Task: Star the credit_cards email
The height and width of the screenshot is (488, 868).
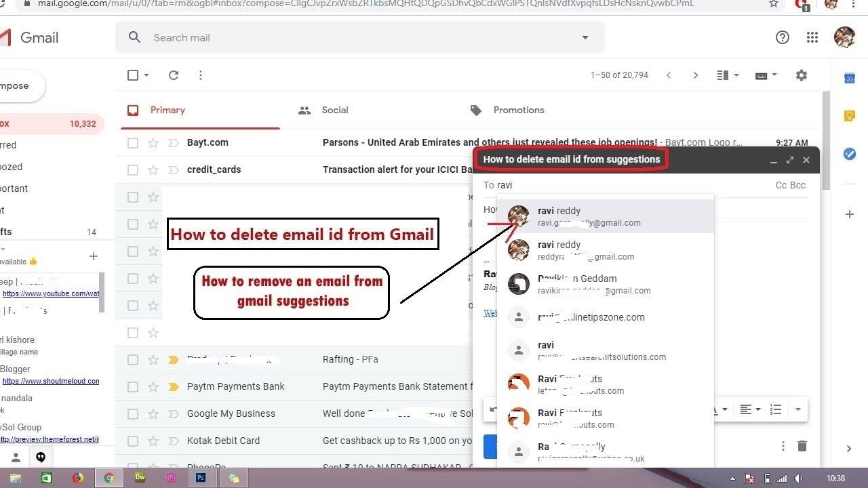Action: [x=153, y=170]
